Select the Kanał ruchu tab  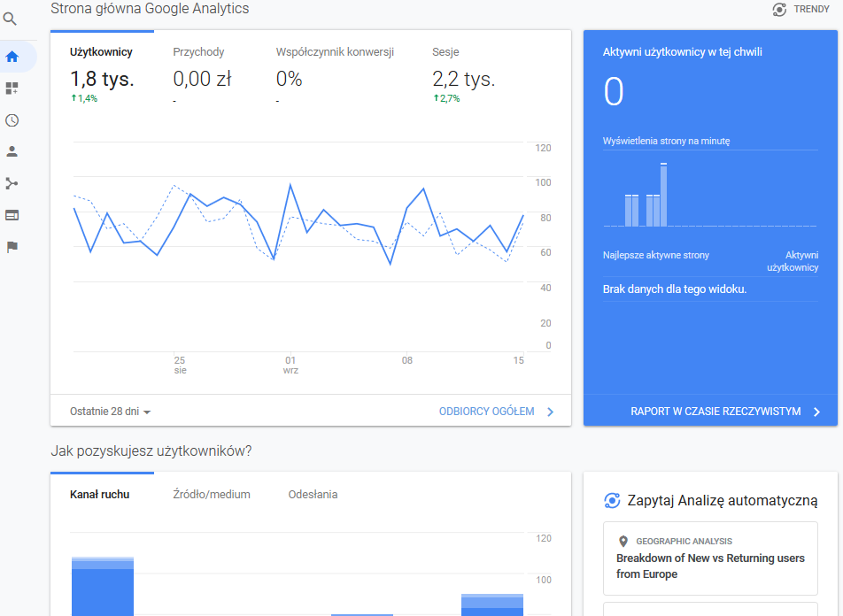click(x=100, y=495)
